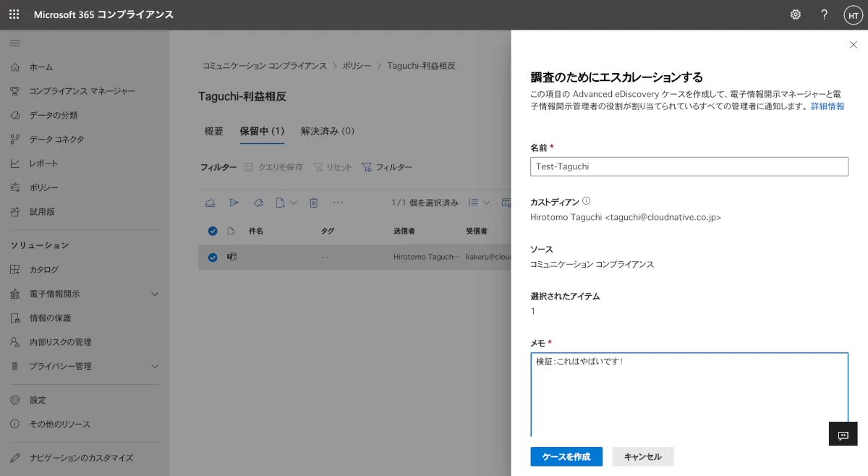Close the escalation panel with X

click(853, 45)
